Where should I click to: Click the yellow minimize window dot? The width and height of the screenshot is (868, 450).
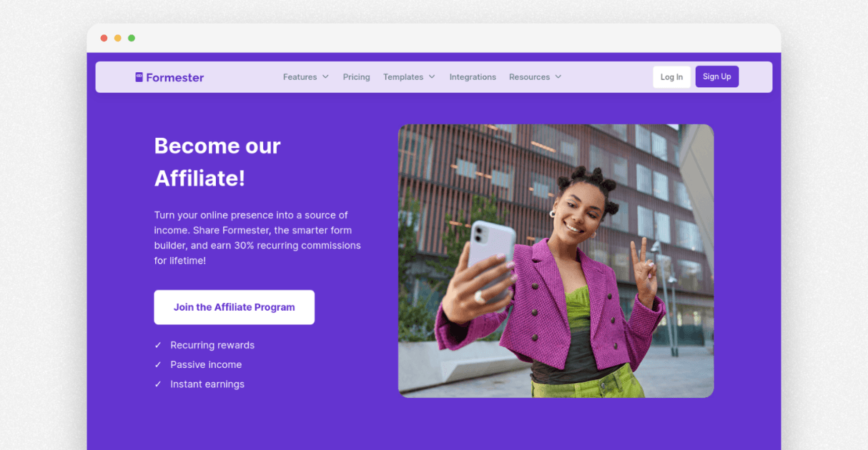118,38
